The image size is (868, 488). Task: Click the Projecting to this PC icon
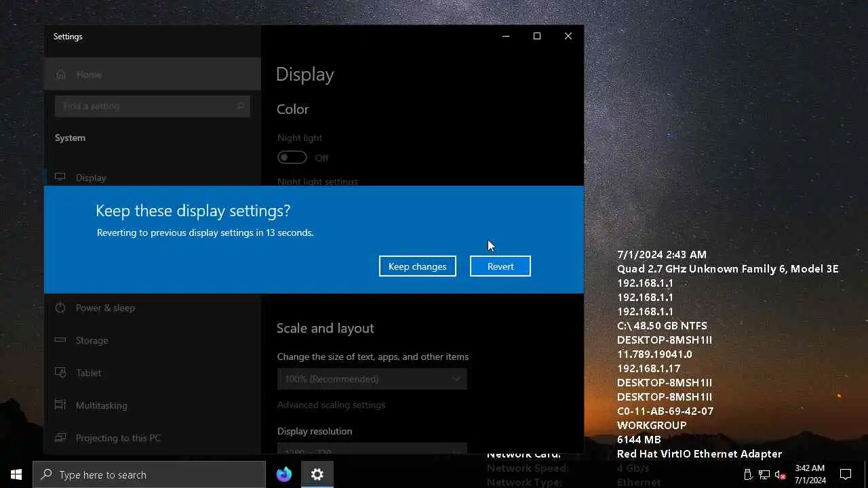pos(60,438)
